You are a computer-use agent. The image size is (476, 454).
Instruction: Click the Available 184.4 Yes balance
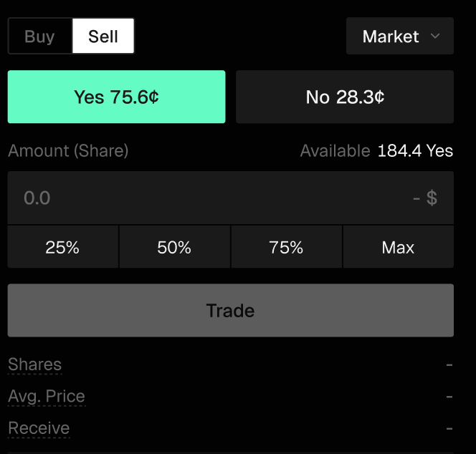point(376,151)
